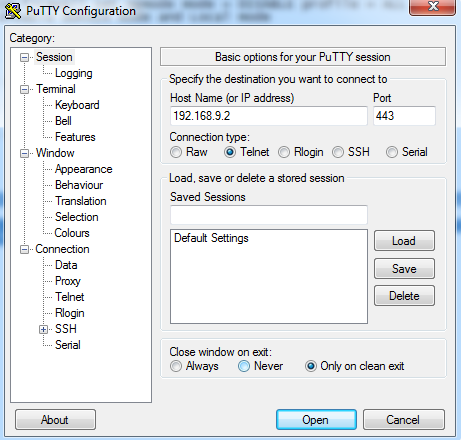Select Keyboard under Terminal
Image resolution: width=461 pixels, height=440 pixels.
[x=77, y=105]
